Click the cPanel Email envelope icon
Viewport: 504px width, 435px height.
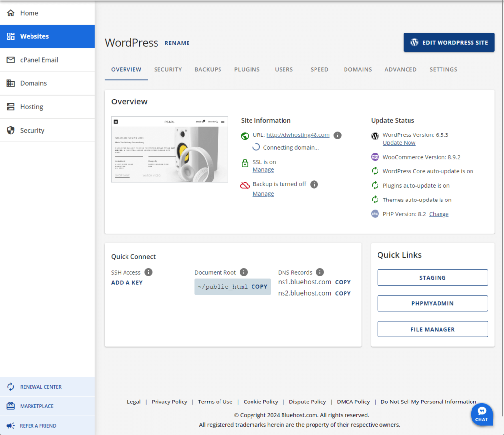[x=11, y=60]
